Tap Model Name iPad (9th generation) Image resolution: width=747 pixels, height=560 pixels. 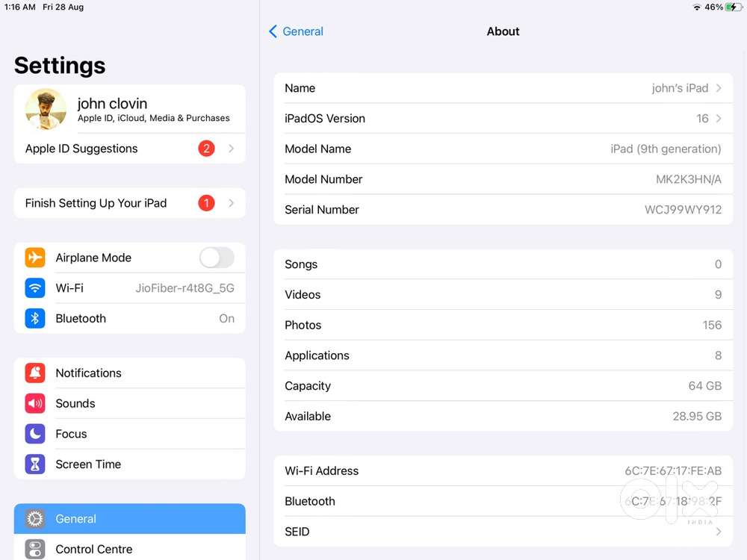tap(666, 149)
